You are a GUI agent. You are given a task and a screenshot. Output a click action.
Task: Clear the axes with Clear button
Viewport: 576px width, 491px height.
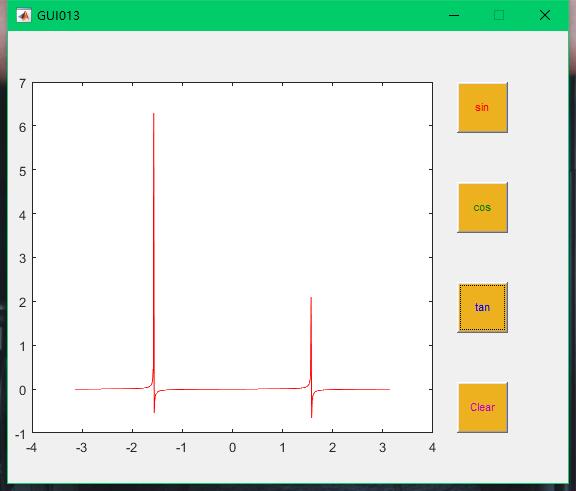(482, 407)
